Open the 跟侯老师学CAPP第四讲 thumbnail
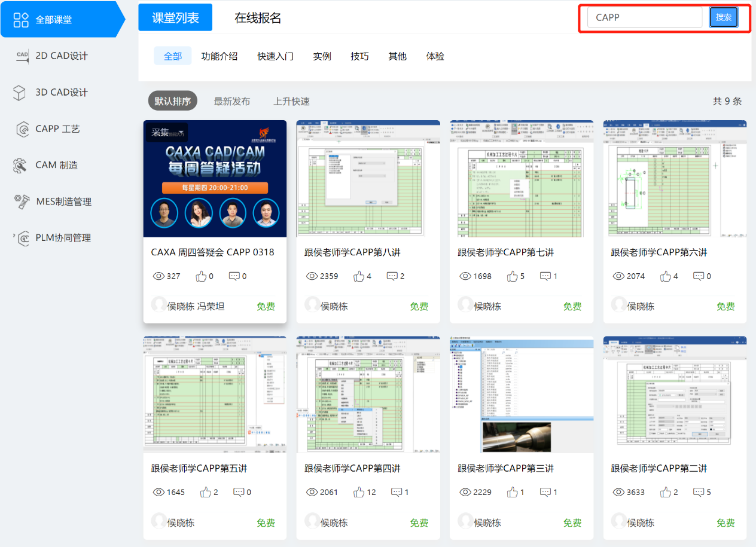The image size is (756, 547). (368, 395)
